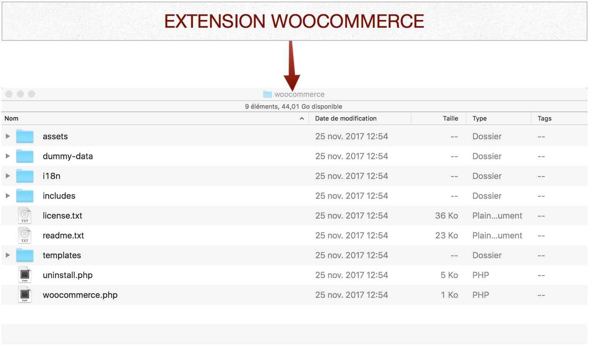Expand the i18n folder disclosure triangle
589x364 pixels.
coord(8,176)
